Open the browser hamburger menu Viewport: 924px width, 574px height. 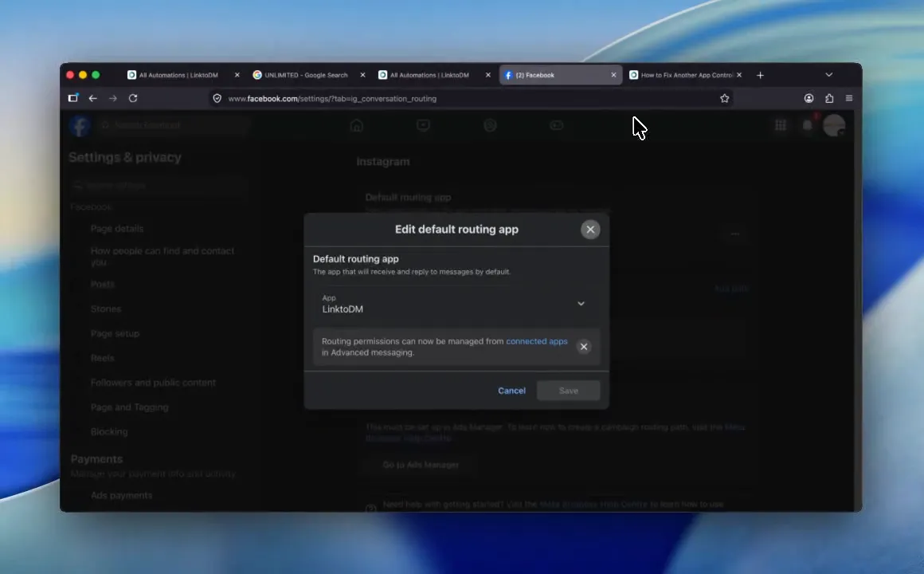coord(849,99)
